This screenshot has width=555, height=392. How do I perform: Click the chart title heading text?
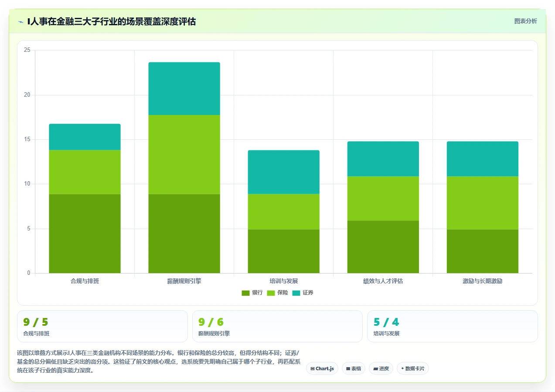click(x=111, y=21)
